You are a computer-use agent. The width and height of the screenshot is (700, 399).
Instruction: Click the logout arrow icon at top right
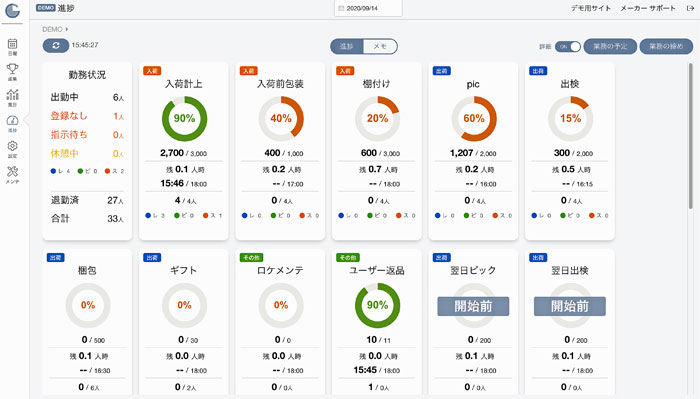690,8
